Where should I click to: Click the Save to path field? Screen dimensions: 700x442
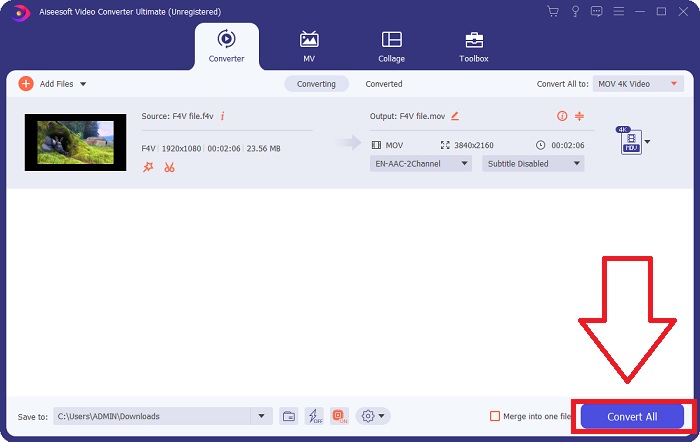[152, 416]
